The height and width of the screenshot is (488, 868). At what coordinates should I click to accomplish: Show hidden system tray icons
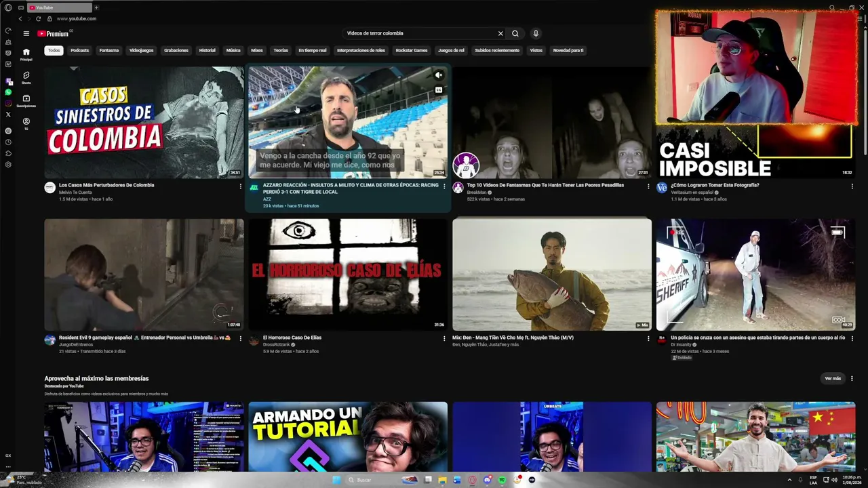(790, 480)
